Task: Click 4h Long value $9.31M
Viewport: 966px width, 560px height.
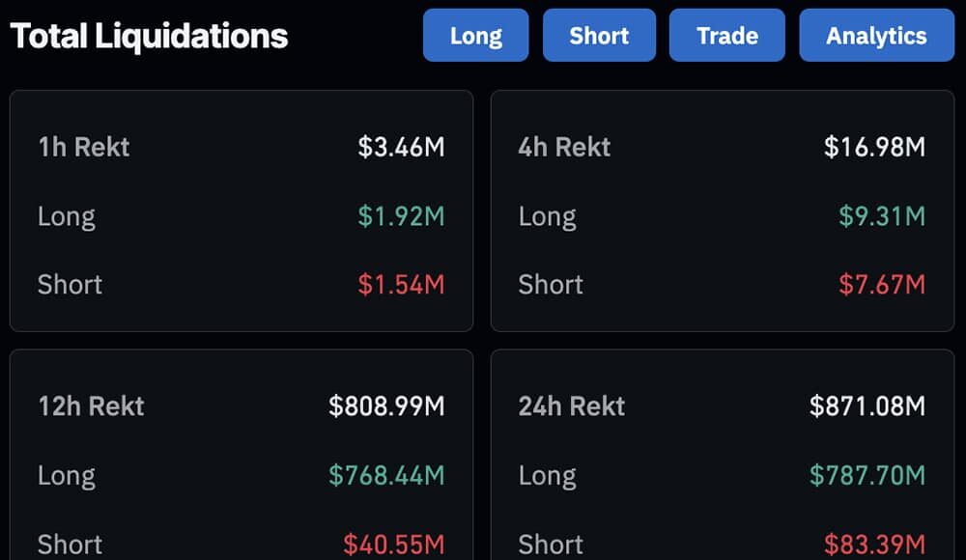Action: (882, 216)
